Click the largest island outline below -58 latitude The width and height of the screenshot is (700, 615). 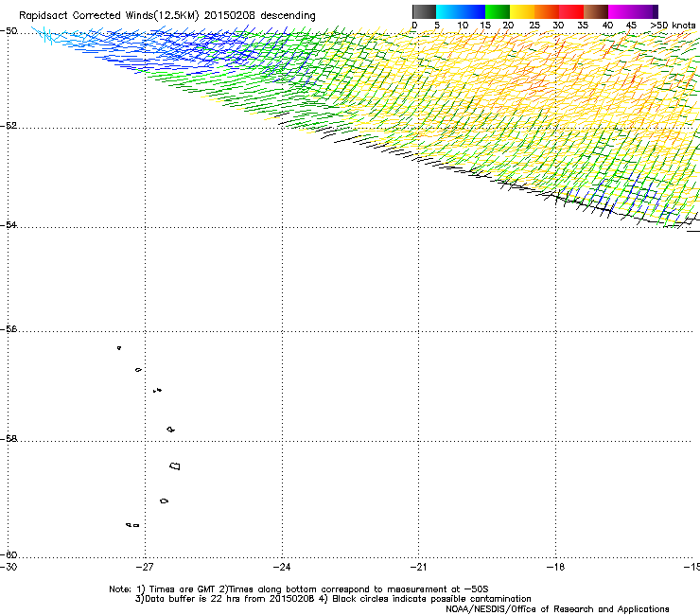coord(175,466)
